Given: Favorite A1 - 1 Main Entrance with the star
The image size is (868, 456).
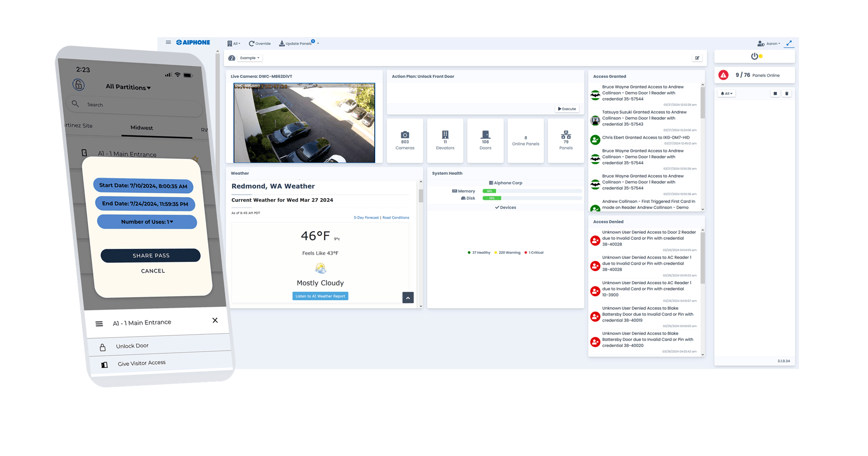Looking at the screenshot, I should click(x=195, y=159).
